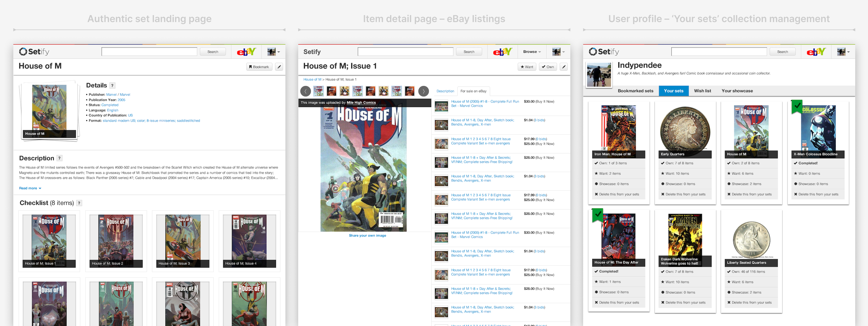Screen dimensions: 868x326
Task: Go to the previous image with the carousel left arrow
Action: (306, 91)
